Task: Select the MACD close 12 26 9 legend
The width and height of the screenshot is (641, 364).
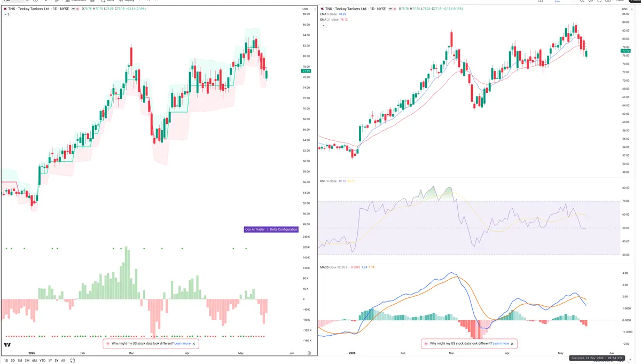Action: pos(334,267)
